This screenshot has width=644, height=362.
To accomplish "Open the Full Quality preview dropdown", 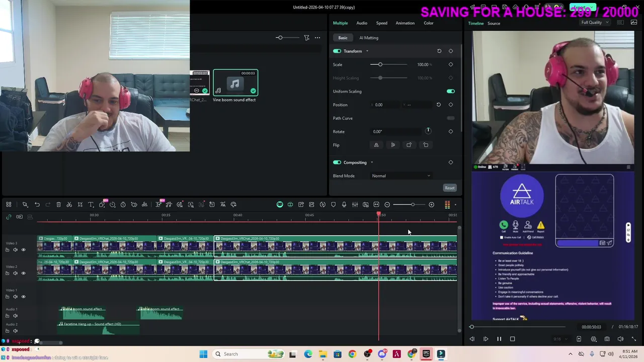I will pyautogui.click(x=595, y=23).
